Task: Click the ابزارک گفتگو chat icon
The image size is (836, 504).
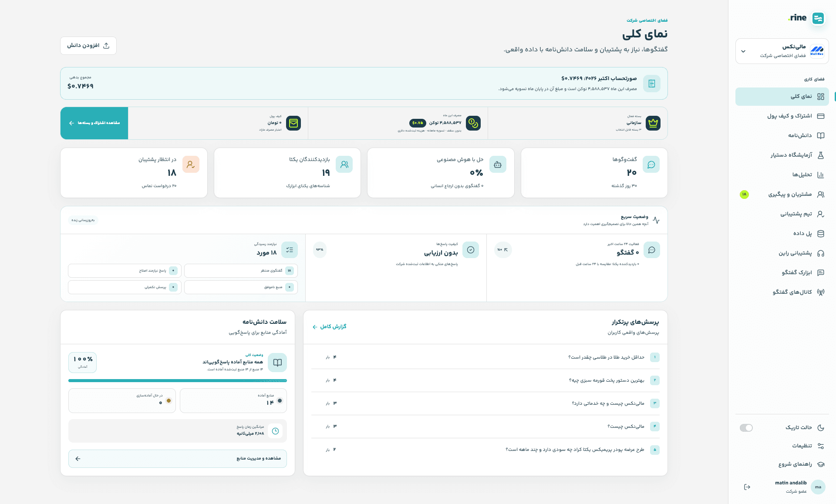Action: 820,273
